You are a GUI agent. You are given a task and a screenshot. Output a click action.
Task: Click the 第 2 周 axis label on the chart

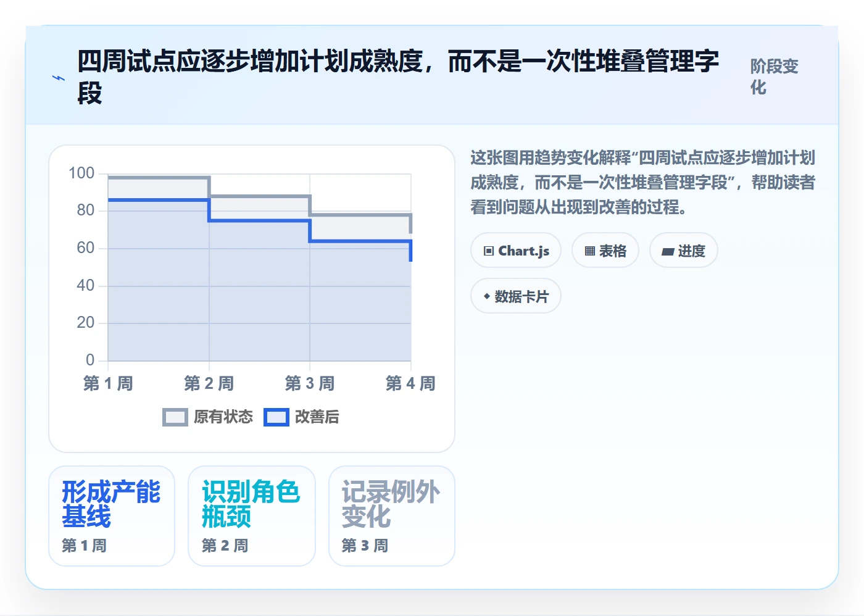tap(209, 383)
